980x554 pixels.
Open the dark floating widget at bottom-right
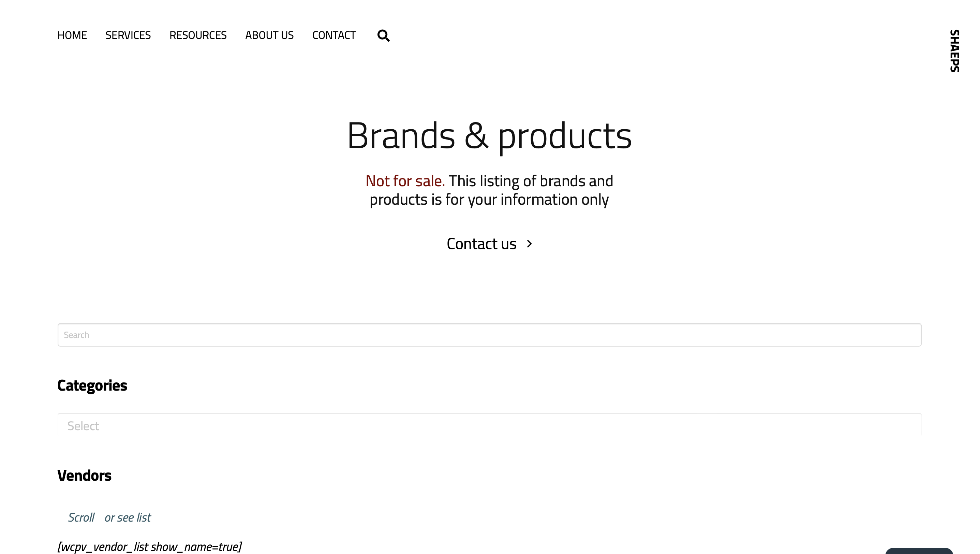coord(919,551)
